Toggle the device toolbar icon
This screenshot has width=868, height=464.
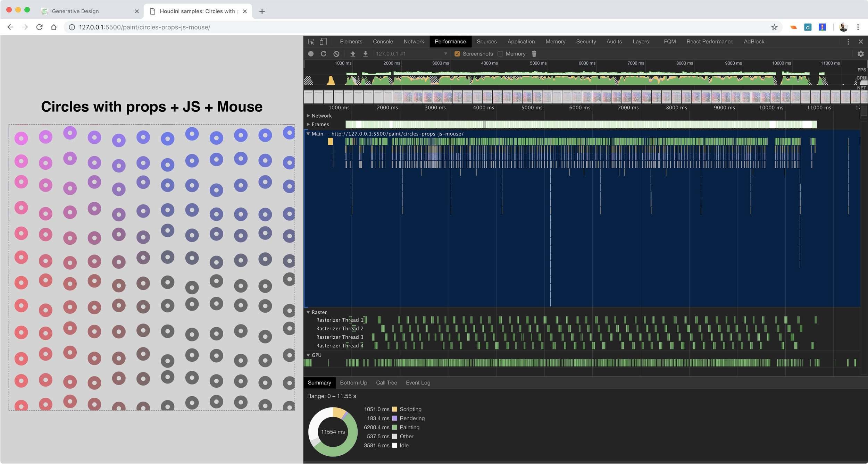pos(323,42)
